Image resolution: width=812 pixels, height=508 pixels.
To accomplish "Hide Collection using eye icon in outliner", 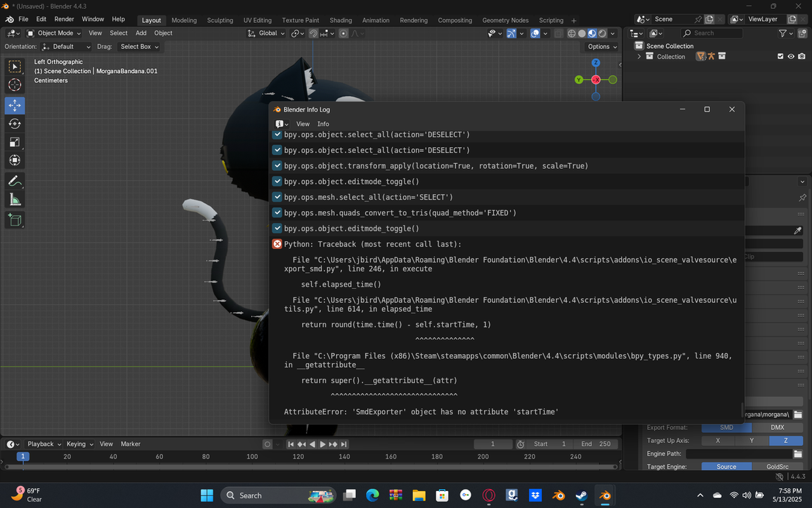I will tap(791, 57).
